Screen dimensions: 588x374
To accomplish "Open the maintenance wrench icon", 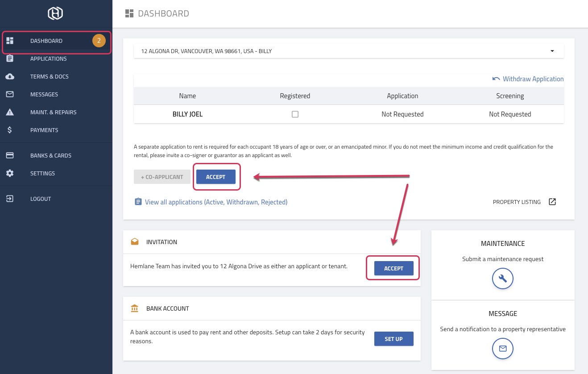I will [502, 279].
